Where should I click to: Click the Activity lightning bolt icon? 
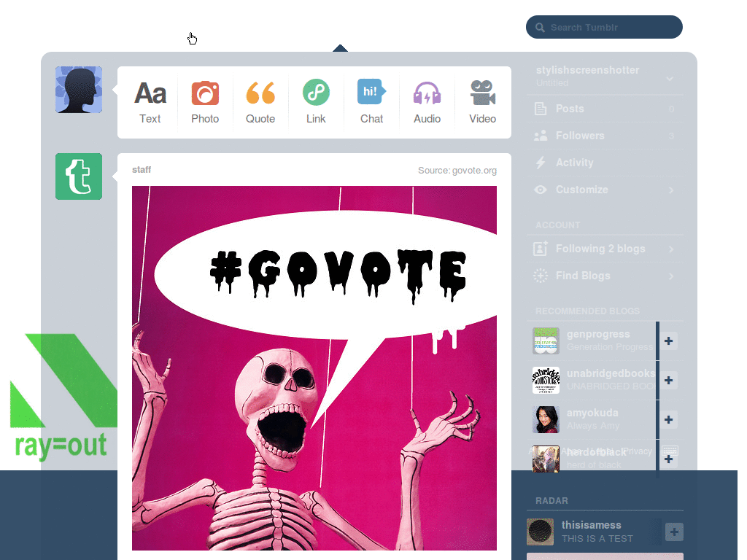click(x=541, y=163)
